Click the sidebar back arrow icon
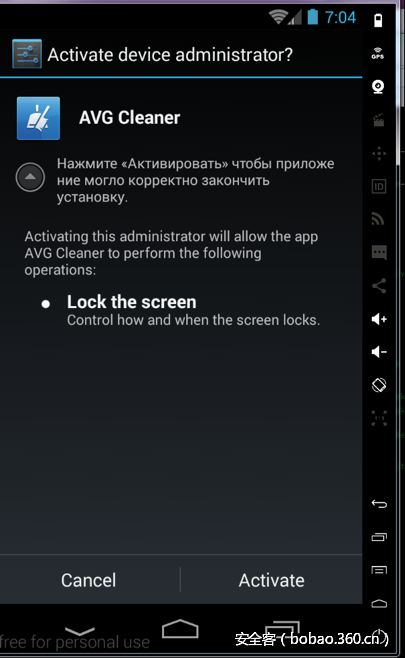Viewport: 405px width, 658px height. [x=379, y=504]
